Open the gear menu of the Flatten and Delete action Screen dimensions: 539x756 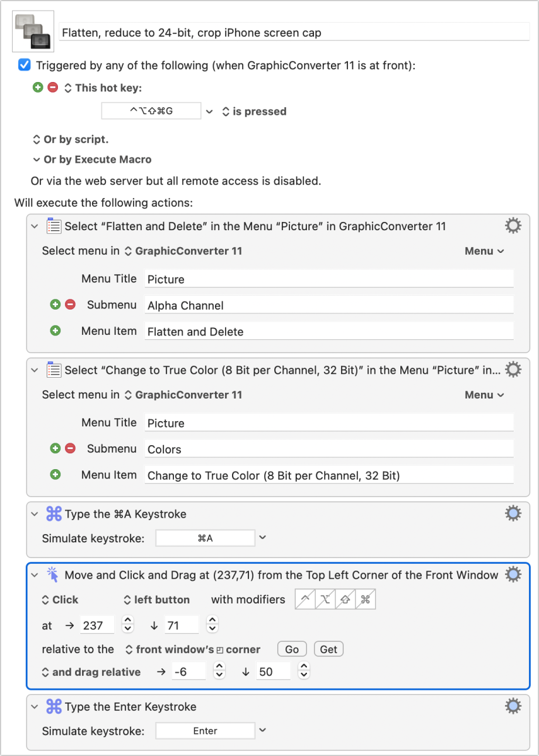(513, 226)
